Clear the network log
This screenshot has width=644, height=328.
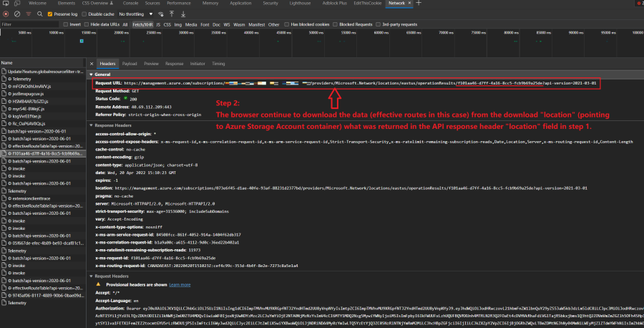click(15, 14)
